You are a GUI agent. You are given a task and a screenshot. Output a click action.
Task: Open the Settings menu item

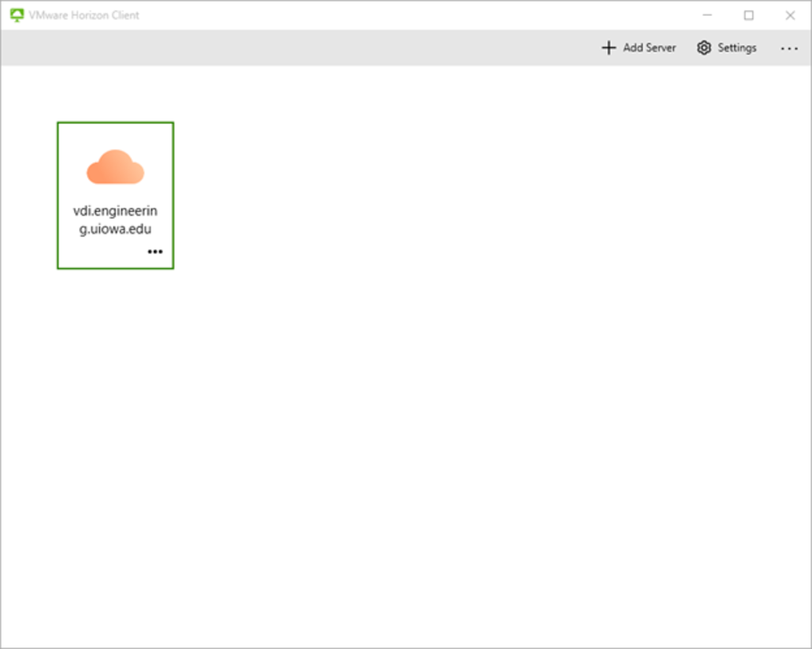[x=726, y=48]
